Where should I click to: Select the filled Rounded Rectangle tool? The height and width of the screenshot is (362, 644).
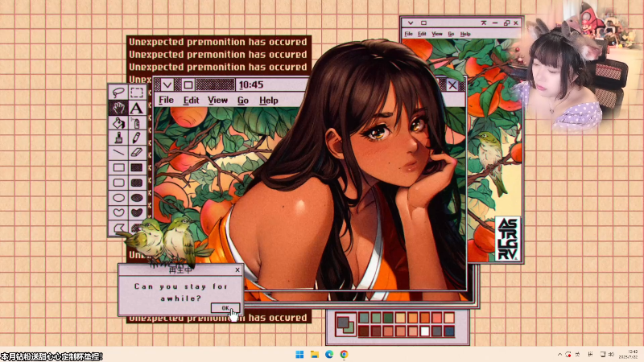click(137, 183)
